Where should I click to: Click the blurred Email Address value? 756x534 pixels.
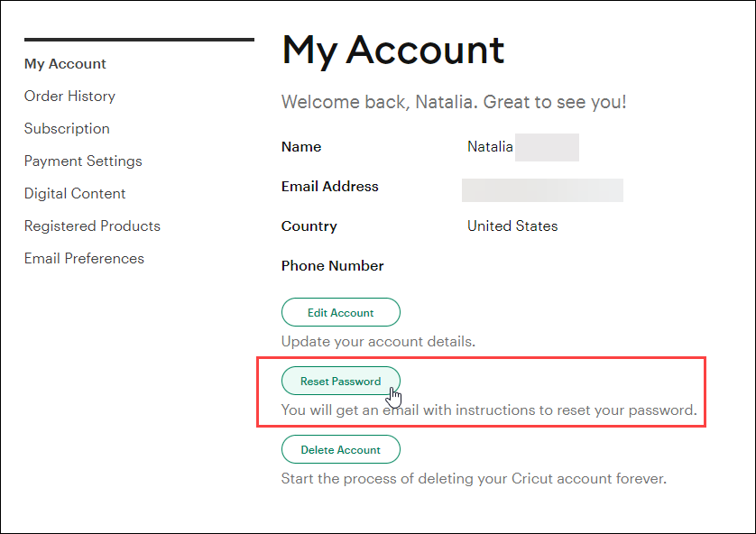541,189
